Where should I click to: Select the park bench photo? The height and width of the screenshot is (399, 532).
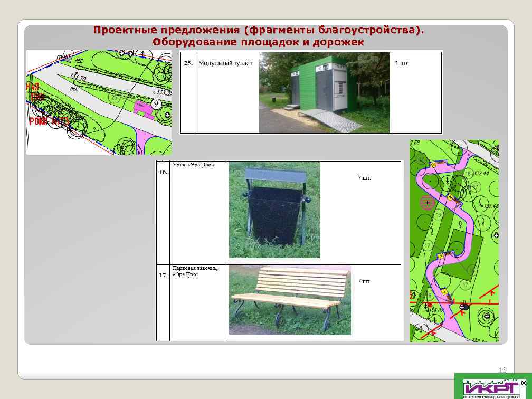[x=290, y=300]
